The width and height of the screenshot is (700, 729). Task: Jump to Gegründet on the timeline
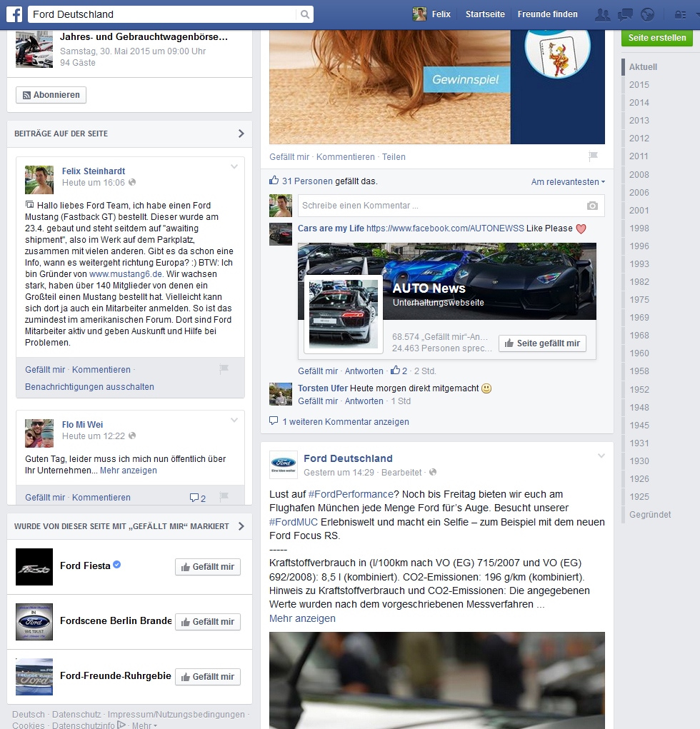(650, 514)
